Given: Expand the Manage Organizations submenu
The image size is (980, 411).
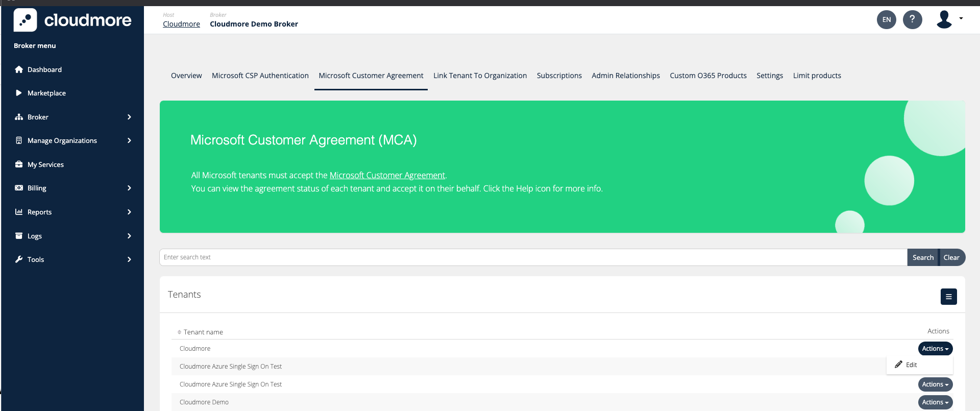Looking at the screenshot, I should [x=129, y=140].
